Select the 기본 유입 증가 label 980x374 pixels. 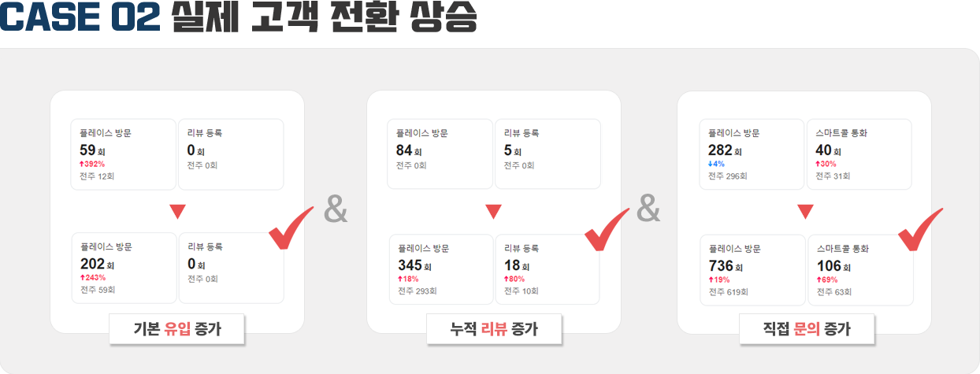[x=177, y=329]
